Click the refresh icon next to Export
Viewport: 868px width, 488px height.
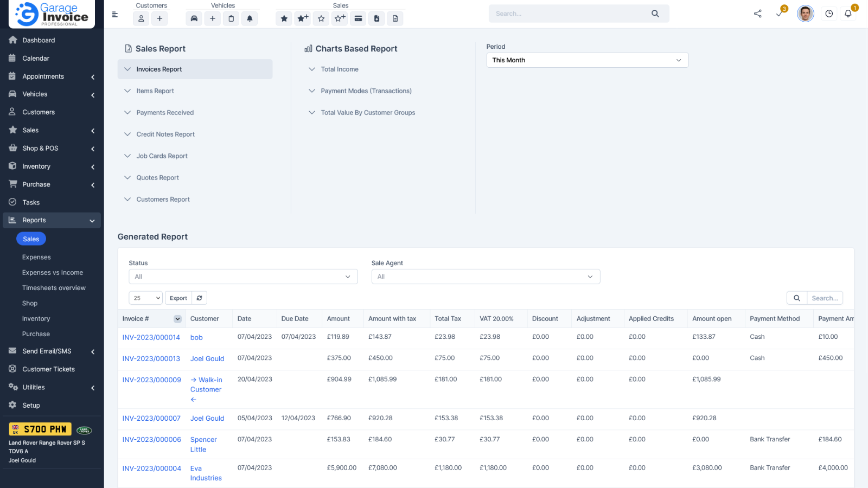coord(200,298)
